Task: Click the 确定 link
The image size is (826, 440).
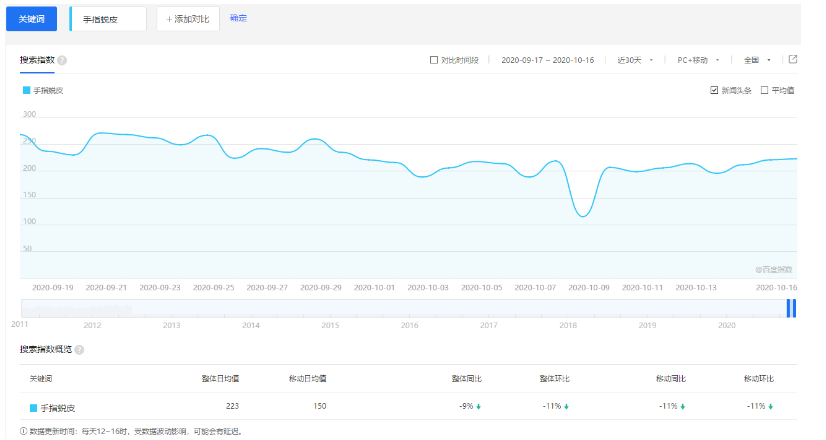Action: pos(238,18)
